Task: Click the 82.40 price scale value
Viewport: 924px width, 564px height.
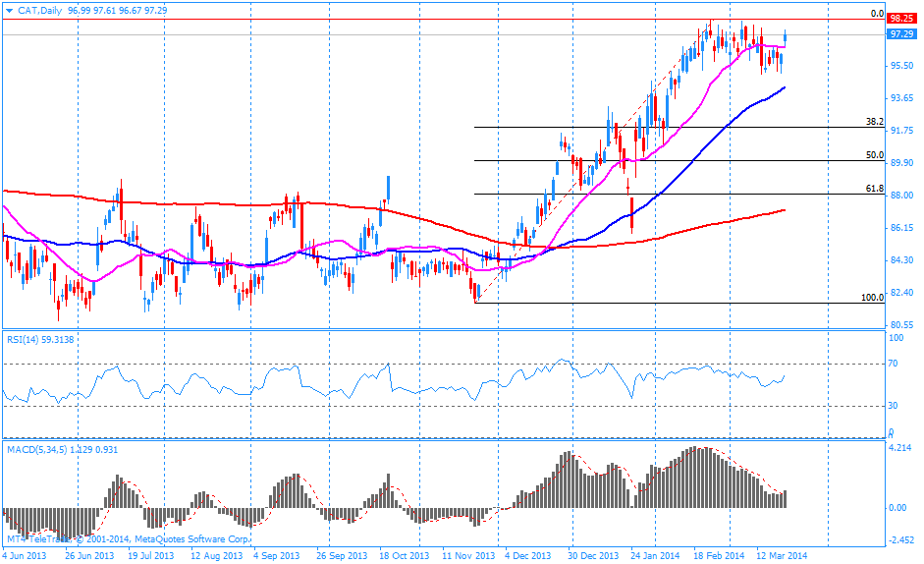Action: pos(901,293)
